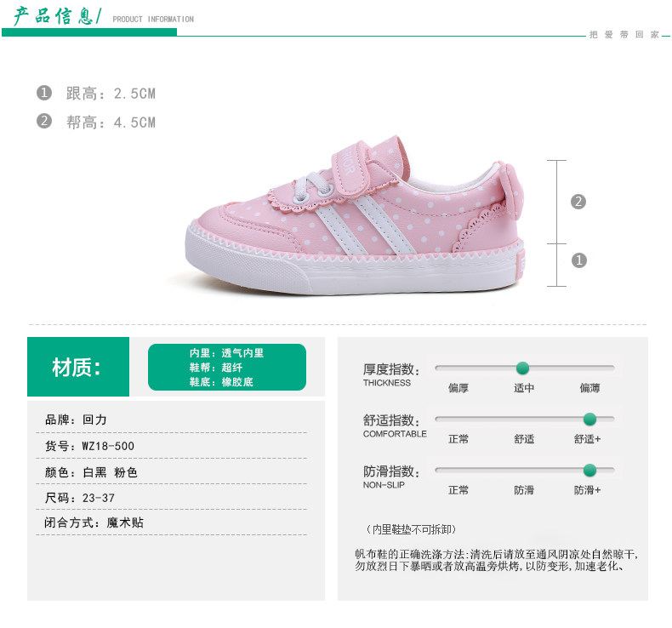Screen dimensions: 672x628
Task: Click the 品牌: 回力 row
Action: pyautogui.click(x=172, y=420)
